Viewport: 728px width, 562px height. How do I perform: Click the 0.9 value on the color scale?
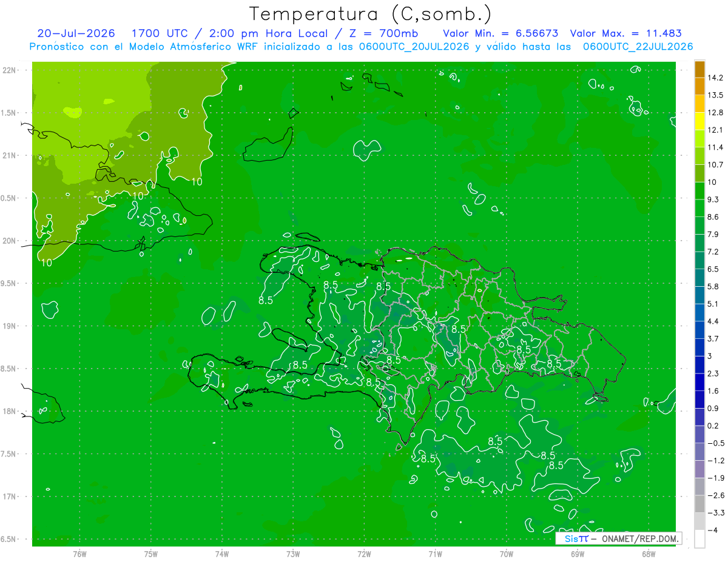pyautogui.click(x=713, y=408)
